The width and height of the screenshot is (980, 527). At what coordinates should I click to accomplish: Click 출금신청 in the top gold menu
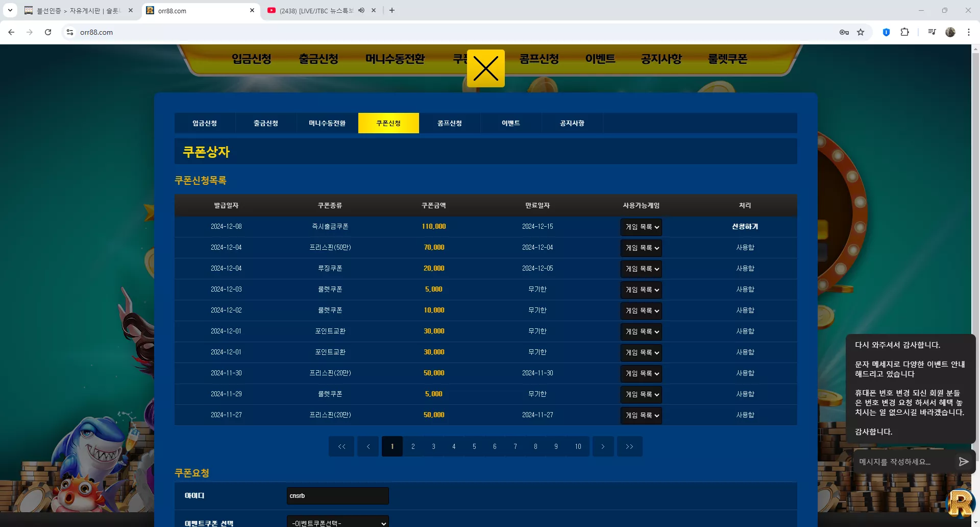coord(319,59)
